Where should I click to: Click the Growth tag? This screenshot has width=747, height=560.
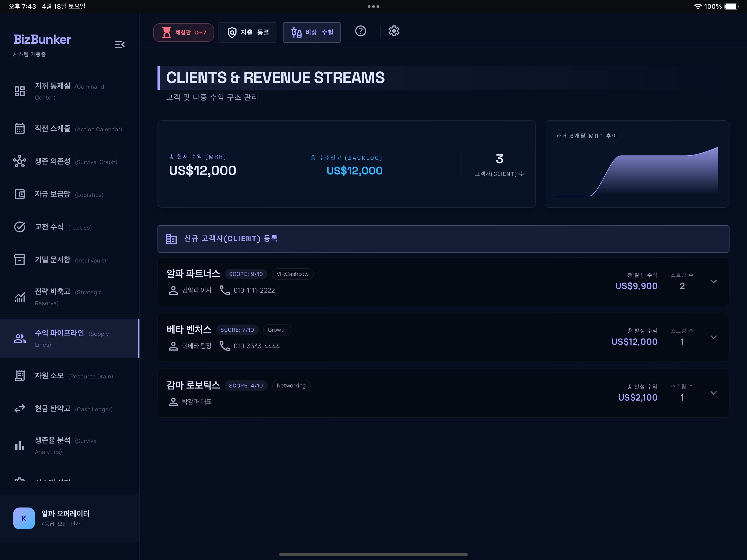[x=277, y=330]
